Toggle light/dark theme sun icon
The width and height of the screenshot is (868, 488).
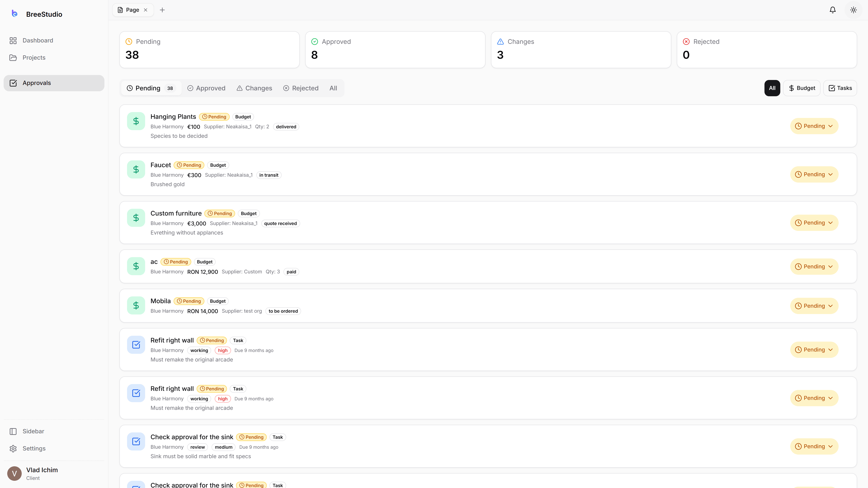point(854,10)
